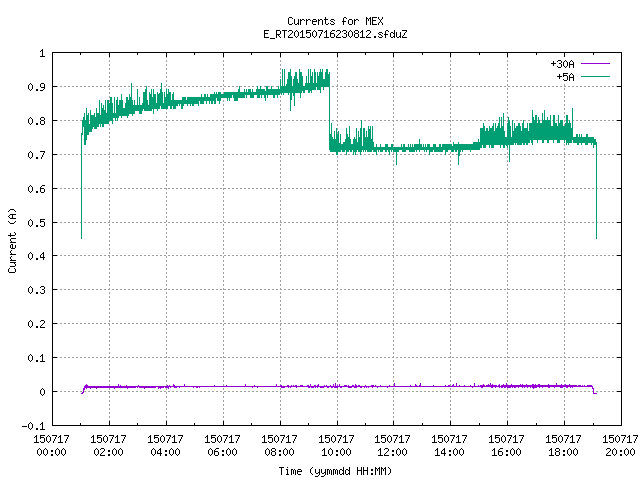Click the +5A legend label
Image resolution: width=640 pixels, height=480 pixels.
(x=565, y=77)
